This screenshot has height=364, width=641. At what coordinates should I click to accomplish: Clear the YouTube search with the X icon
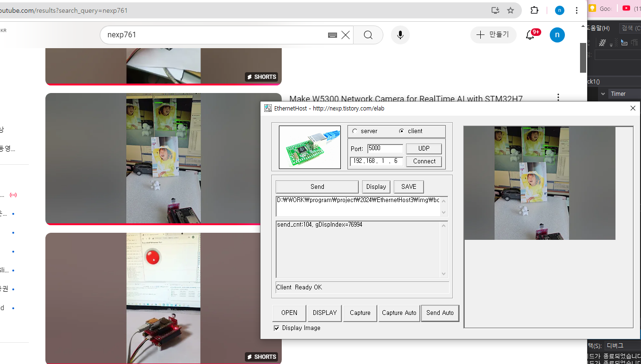[346, 35]
